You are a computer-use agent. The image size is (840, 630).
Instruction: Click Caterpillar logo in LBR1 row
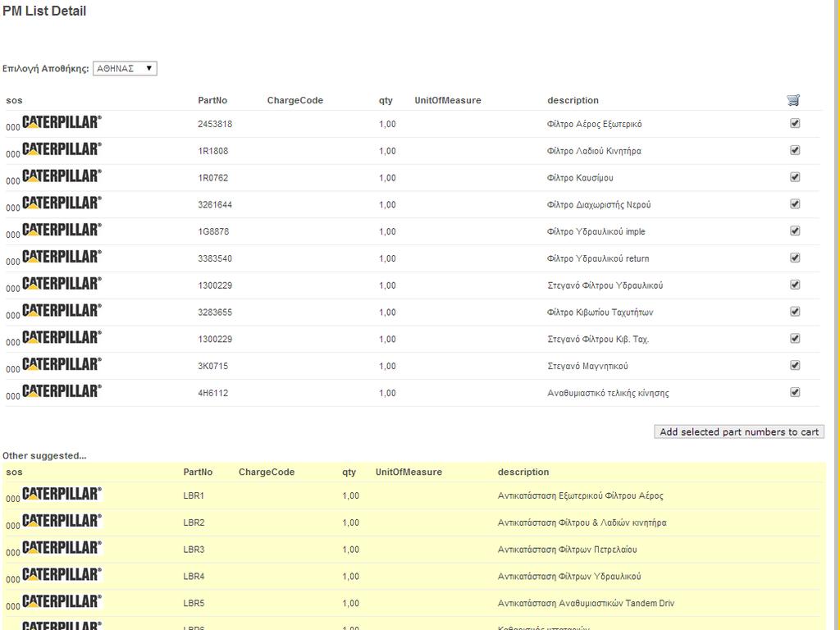(62, 494)
